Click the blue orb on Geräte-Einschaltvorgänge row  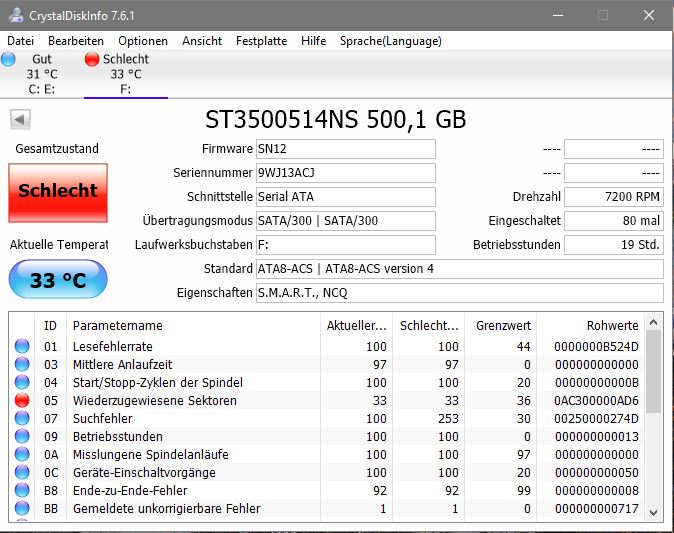pyautogui.click(x=22, y=472)
